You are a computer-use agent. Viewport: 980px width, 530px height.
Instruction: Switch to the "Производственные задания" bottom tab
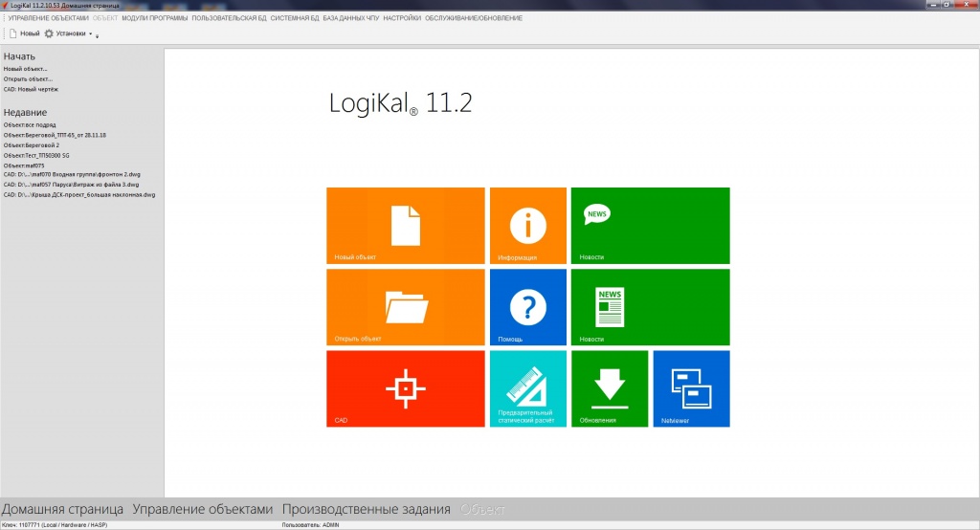(366, 509)
